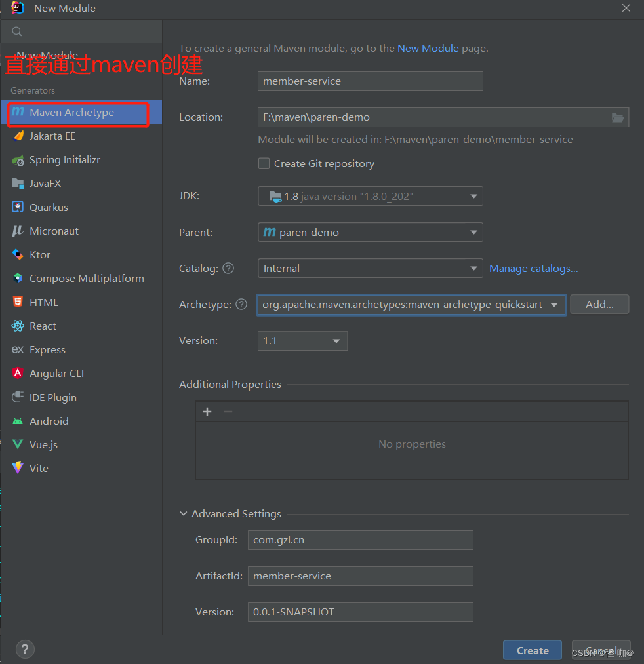Select Quarkus generator
The height and width of the screenshot is (664, 644).
click(81, 207)
